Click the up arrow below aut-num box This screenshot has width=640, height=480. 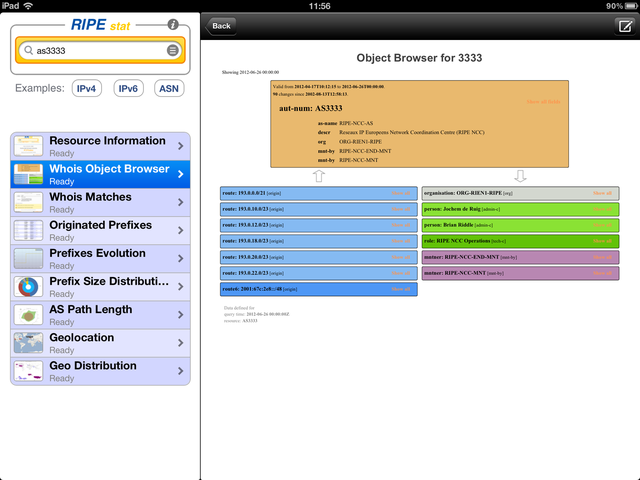319,176
